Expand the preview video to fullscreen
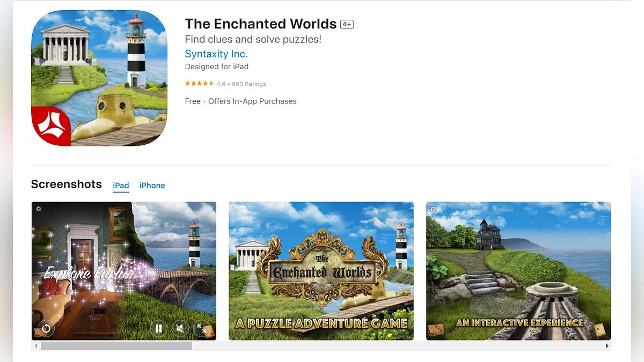Image resolution: width=644 pixels, height=362 pixels. [201, 328]
